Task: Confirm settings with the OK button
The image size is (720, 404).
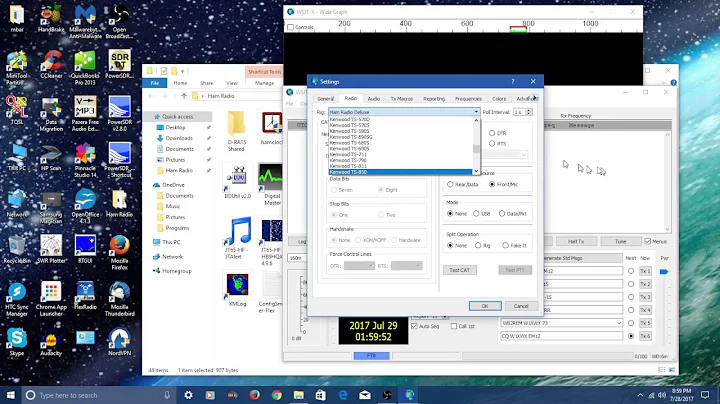Action: pos(485,306)
